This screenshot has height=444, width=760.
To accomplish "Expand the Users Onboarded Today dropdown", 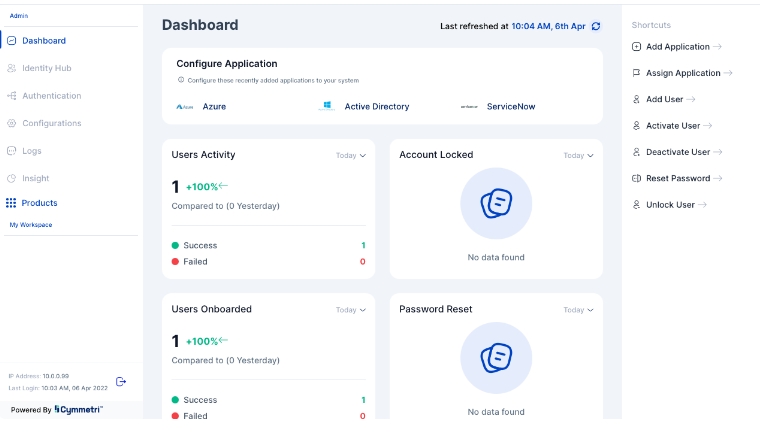I will pyautogui.click(x=350, y=310).
